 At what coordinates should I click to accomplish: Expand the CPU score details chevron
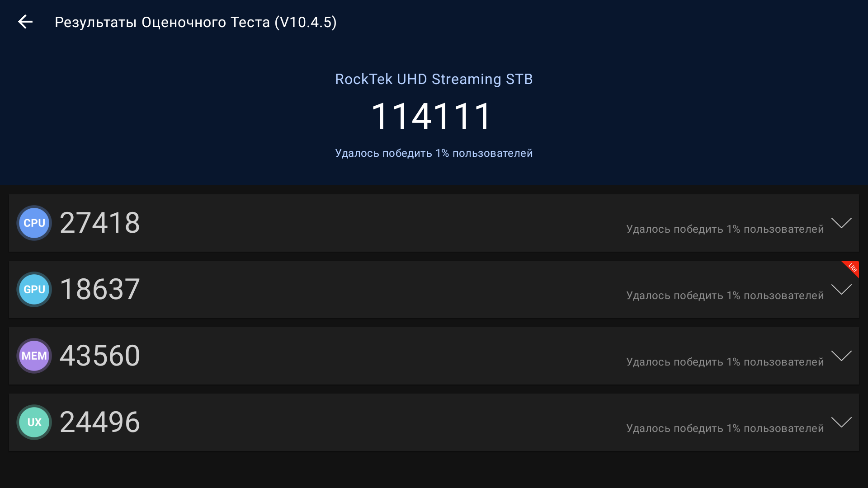pos(841,223)
